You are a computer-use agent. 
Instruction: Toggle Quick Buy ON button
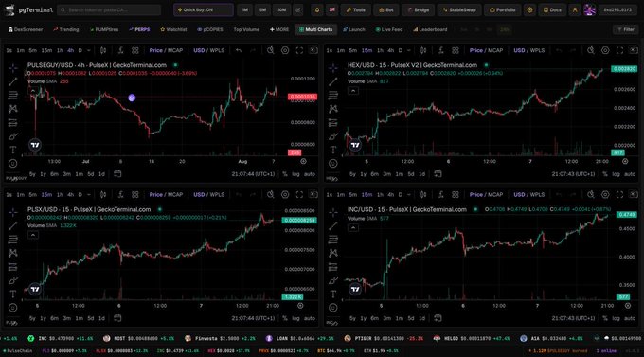point(204,9)
